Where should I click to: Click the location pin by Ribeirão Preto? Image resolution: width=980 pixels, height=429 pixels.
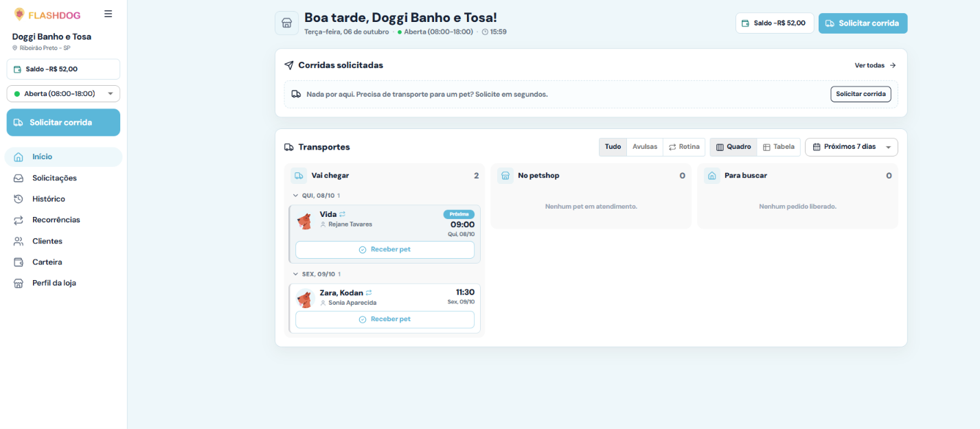[15, 48]
